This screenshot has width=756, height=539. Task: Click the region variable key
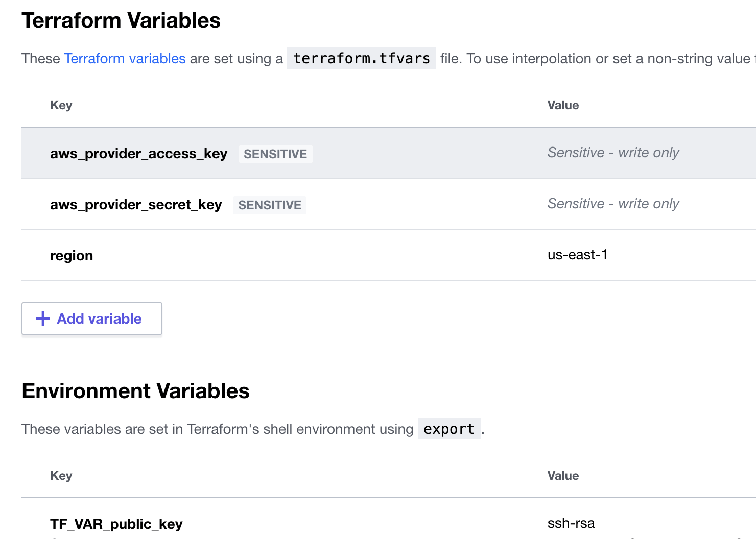[72, 256]
